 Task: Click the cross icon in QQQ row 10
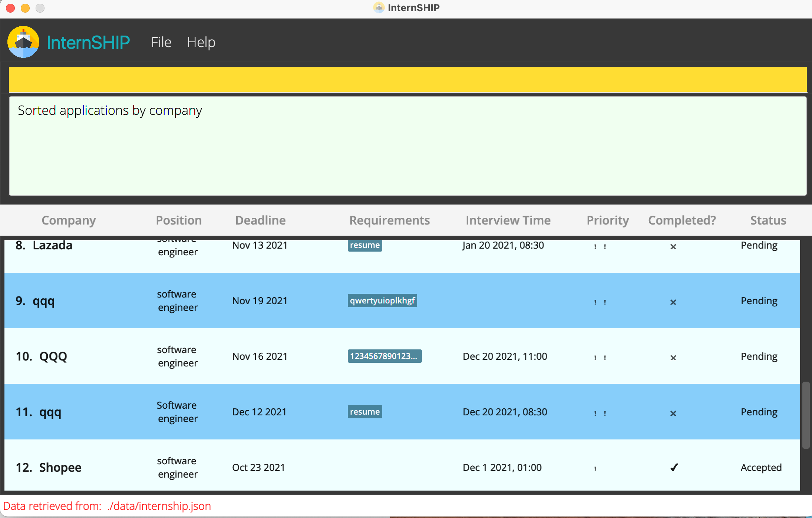point(673,358)
